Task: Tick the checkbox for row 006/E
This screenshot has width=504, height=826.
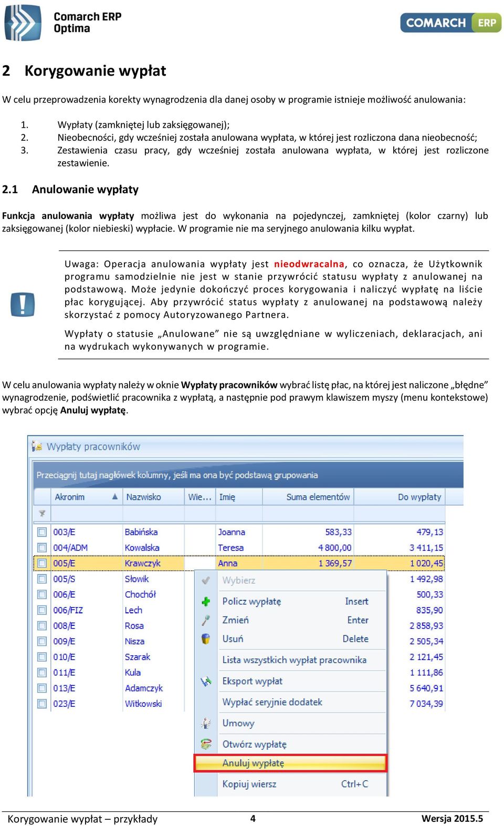Action: (x=42, y=594)
